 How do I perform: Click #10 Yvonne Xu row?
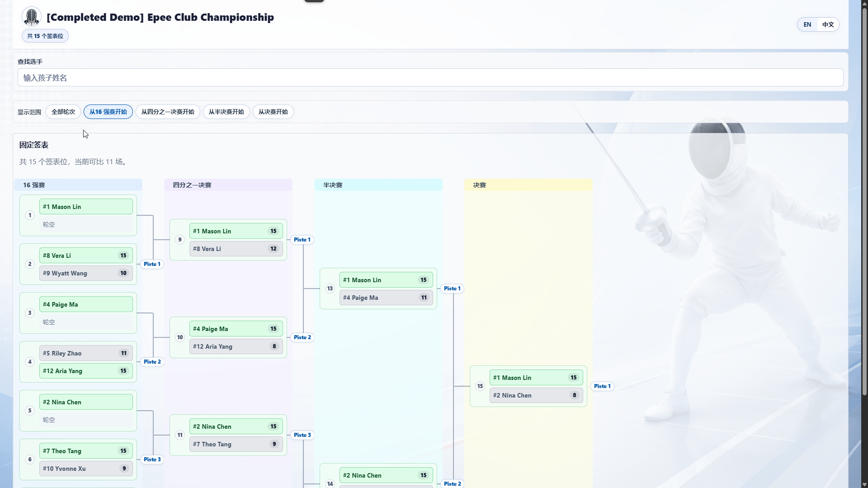pos(86,469)
